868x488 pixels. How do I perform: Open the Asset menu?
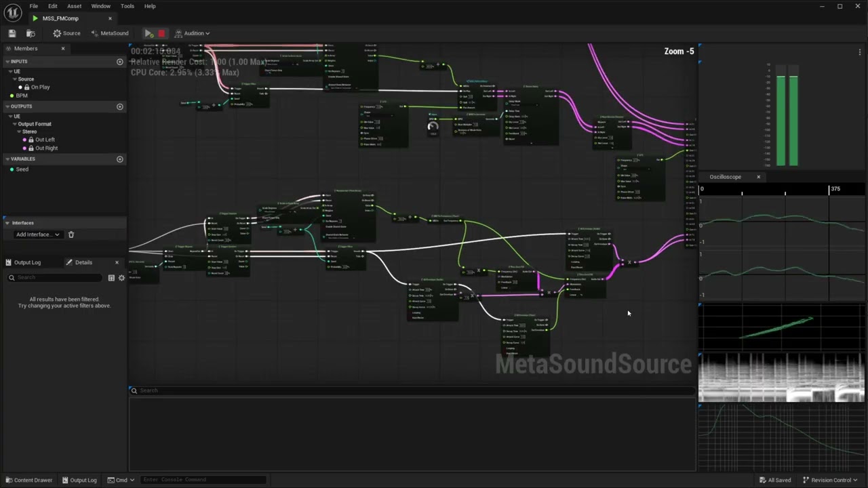[75, 6]
